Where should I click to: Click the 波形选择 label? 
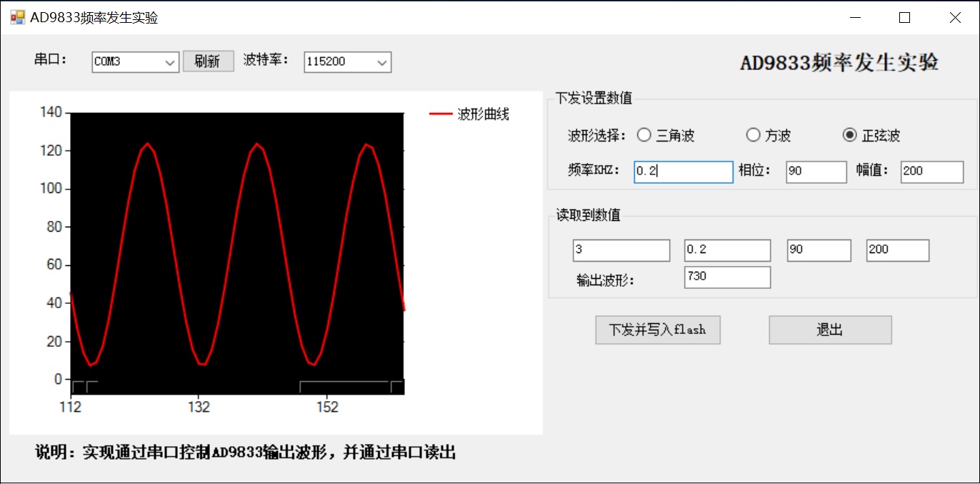click(597, 136)
